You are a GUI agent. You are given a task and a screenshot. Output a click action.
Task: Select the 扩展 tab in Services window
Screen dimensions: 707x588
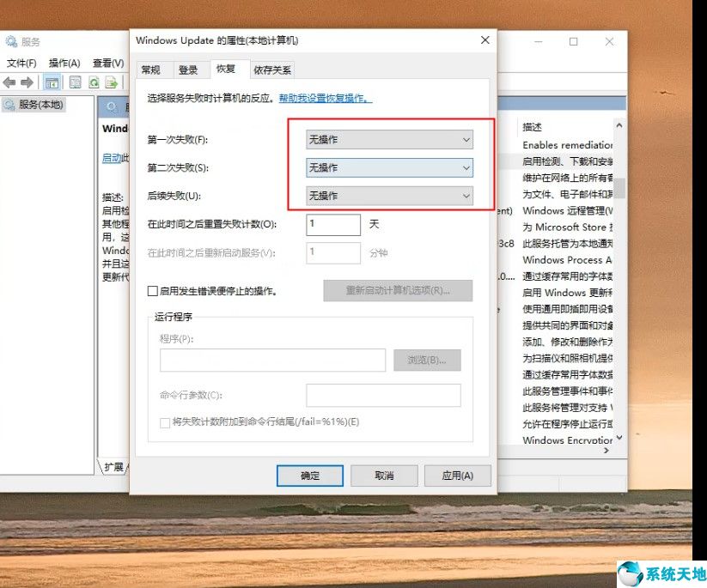[x=113, y=467]
